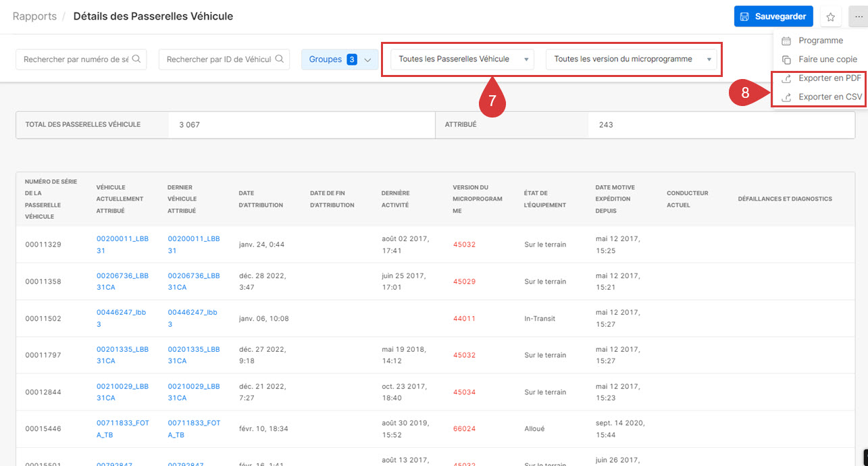This screenshot has width=868, height=466.
Task: Open currently assigned vehicle 00200011_LBB31
Action: point(122,244)
